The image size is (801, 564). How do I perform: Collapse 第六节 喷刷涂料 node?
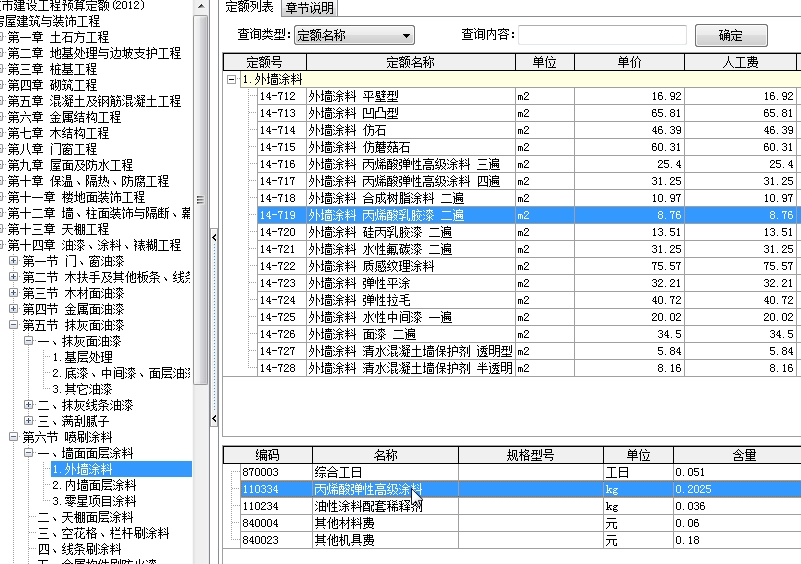click(14, 437)
